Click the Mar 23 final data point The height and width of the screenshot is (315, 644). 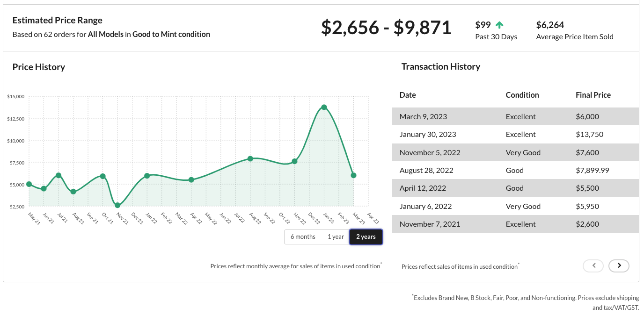(x=353, y=175)
